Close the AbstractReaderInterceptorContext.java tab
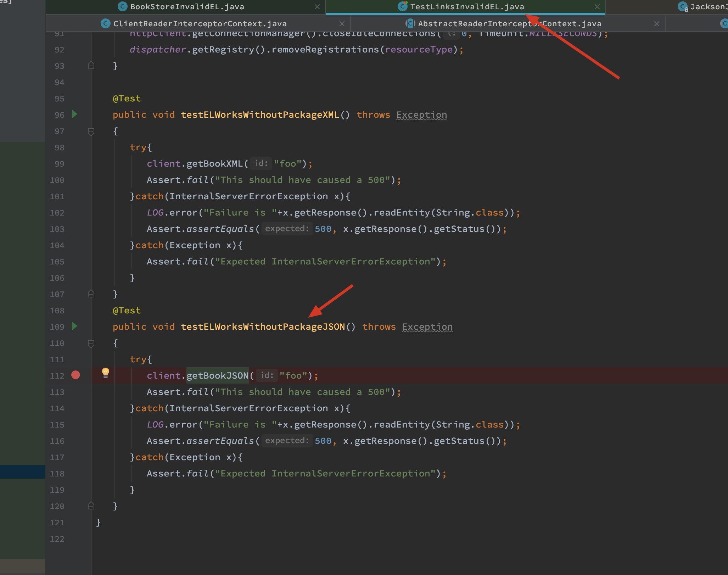This screenshot has width=728, height=575. [657, 24]
